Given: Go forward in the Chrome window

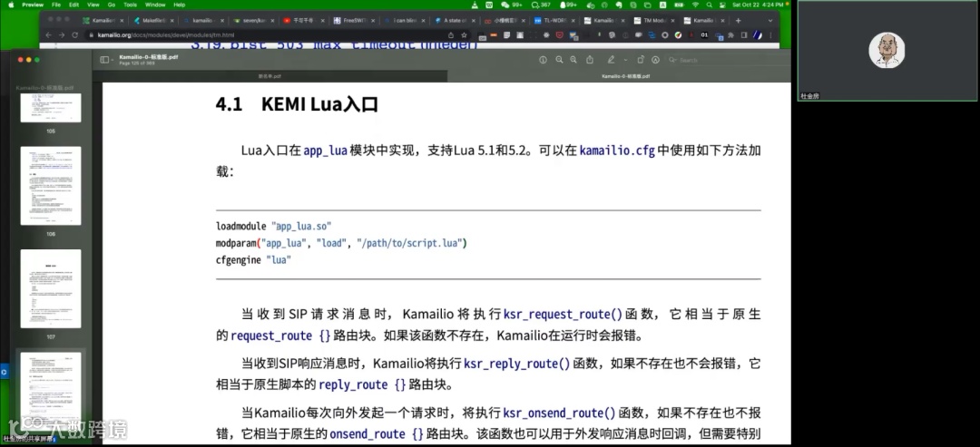Looking at the screenshot, I should pos(62,35).
